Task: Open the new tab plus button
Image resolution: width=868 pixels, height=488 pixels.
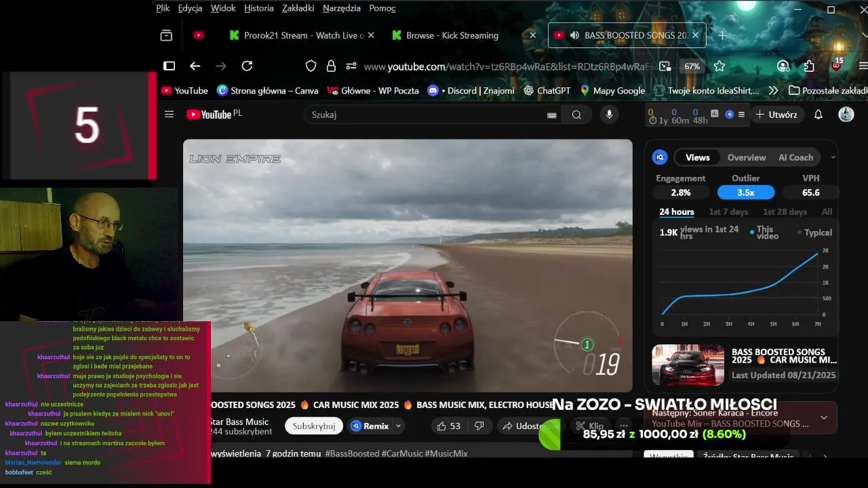Action: pos(722,35)
